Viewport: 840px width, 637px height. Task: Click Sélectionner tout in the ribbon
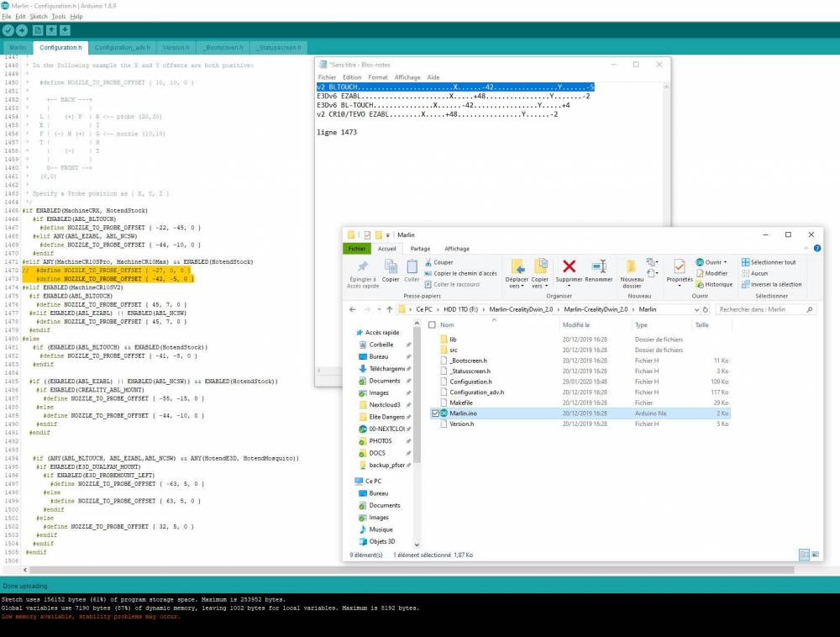tap(769, 262)
